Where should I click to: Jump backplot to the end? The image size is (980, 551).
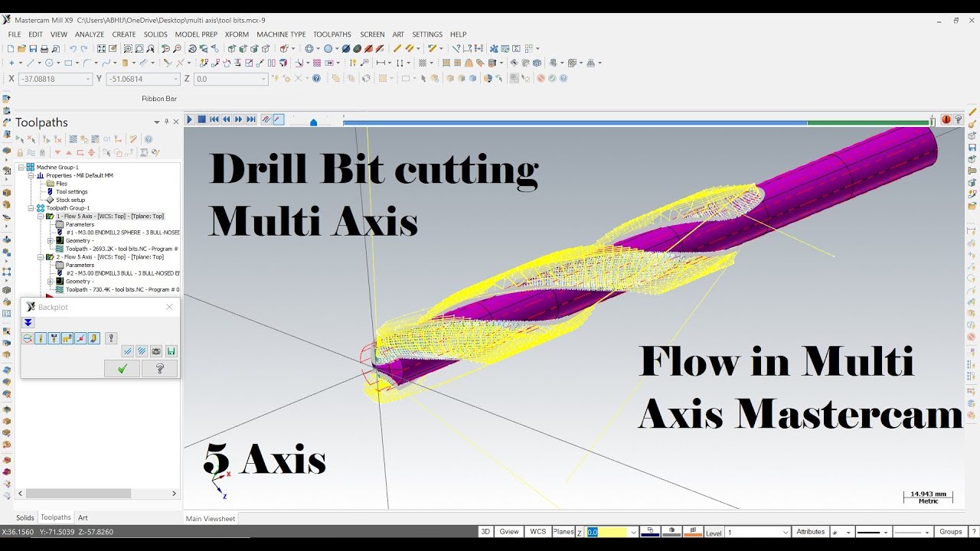tap(251, 119)
